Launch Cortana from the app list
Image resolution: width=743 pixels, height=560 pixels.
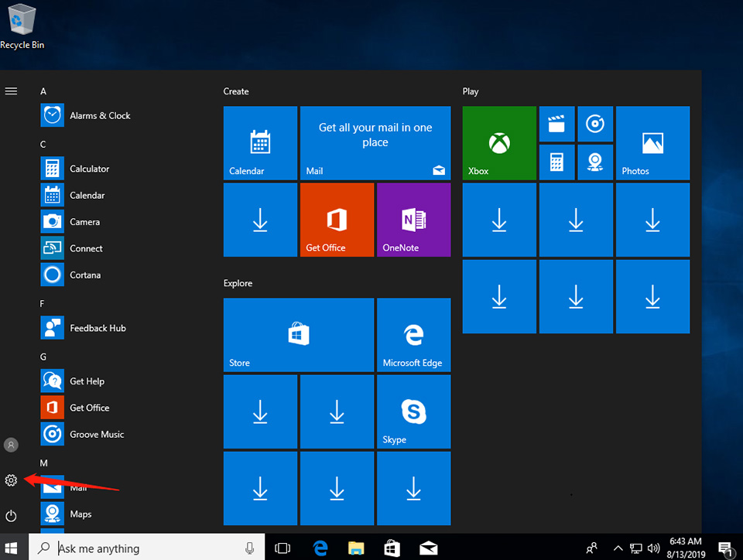(x=70, y=275)
